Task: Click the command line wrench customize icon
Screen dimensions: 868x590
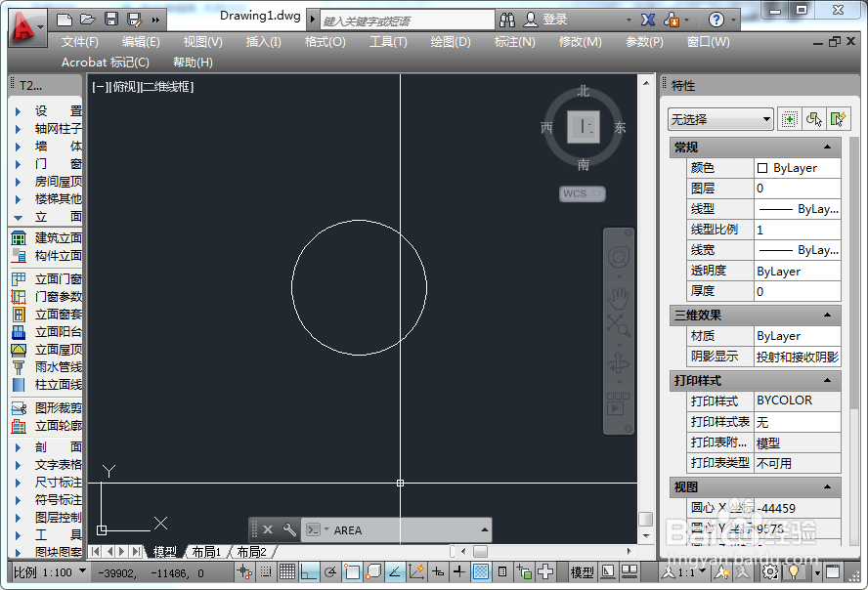Action: point(289,529)
